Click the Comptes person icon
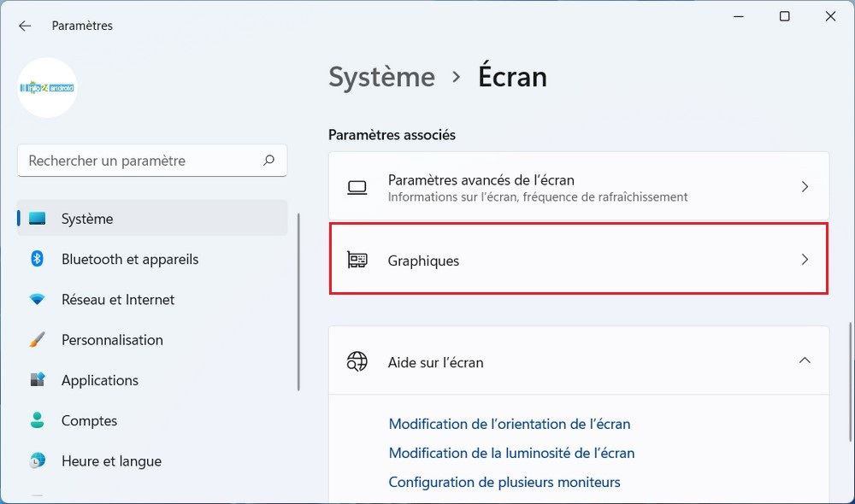 click(x=37, y=420)
